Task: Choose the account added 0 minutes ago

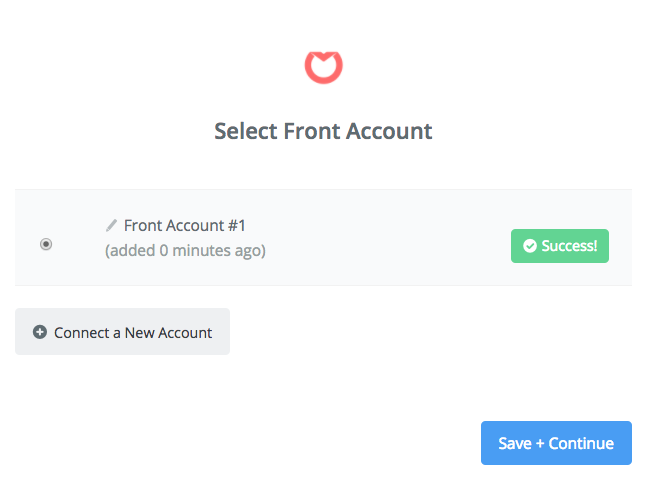Action: [x=46, y=244]
